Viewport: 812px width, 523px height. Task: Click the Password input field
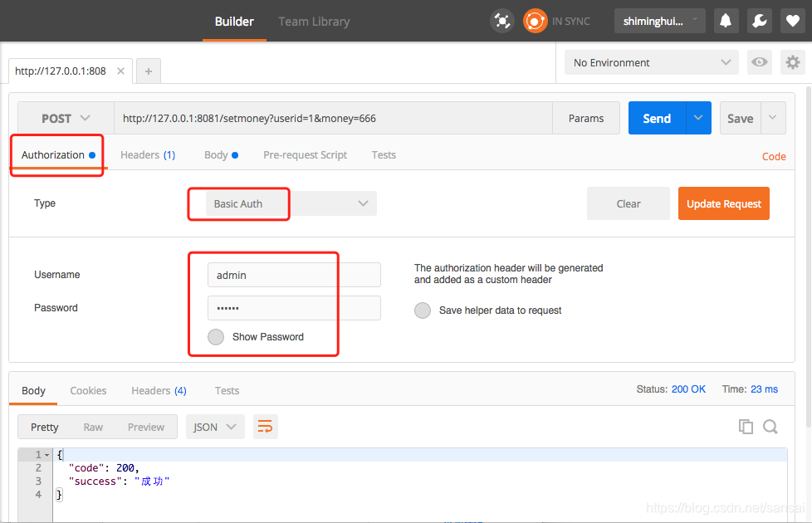(x=294, y=308)
